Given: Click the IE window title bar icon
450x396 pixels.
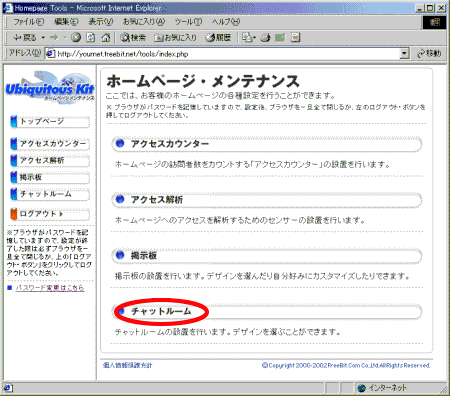Looking at the screenshot, I should (x=8, y=8).
